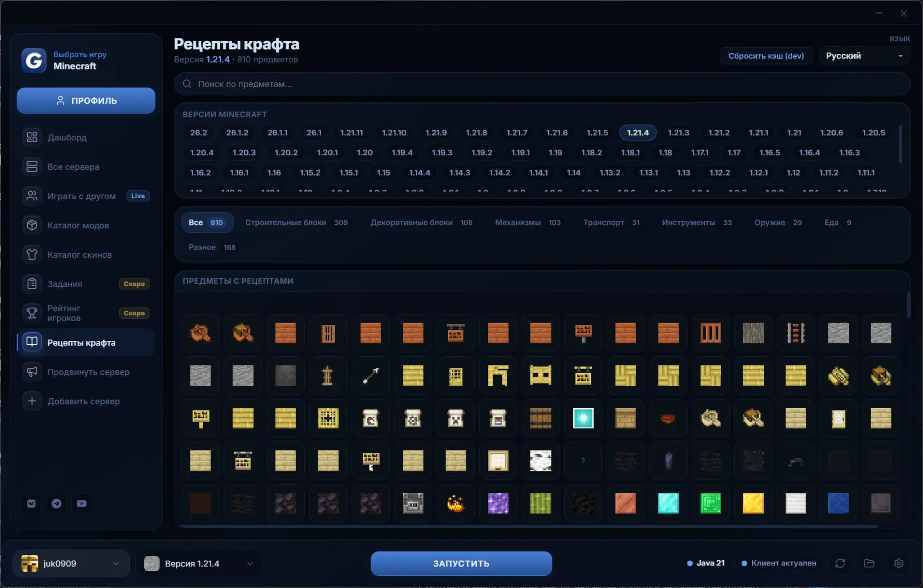
Task: Click the Add server plus icon
Action: (32, 401)
